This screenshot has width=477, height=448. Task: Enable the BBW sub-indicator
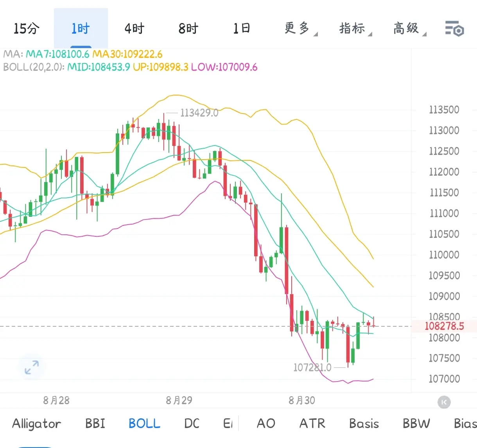click(416, 423)
